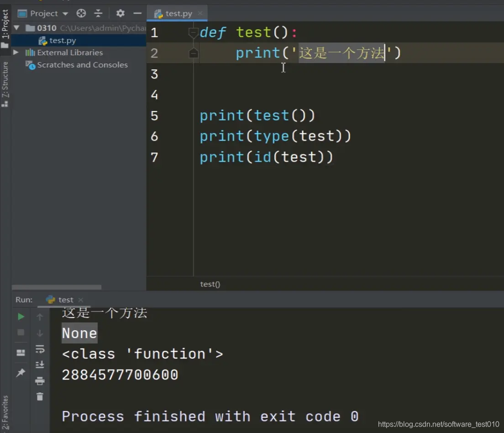
Task: Clear console with trash icon
Action: click(40, 396)
